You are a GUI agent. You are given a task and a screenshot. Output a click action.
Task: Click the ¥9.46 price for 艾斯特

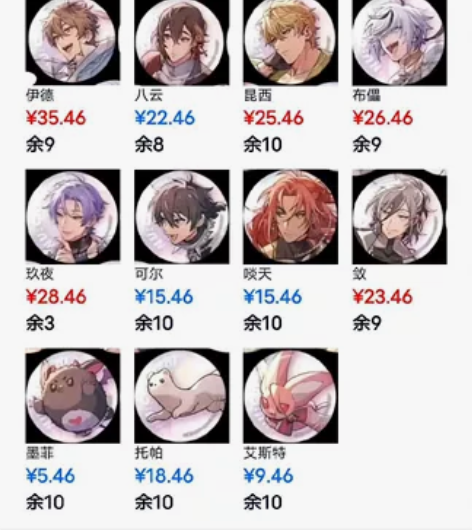[x=268, y=476]
